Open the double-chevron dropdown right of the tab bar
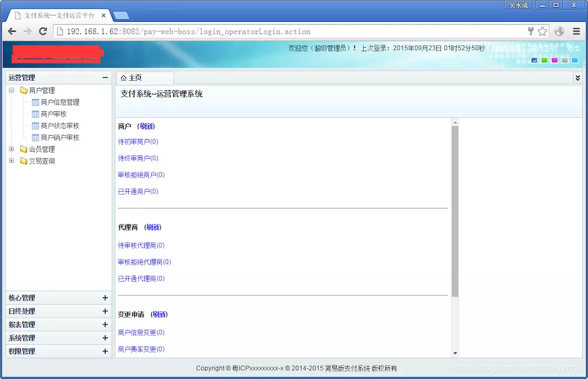 pos(578,77)
